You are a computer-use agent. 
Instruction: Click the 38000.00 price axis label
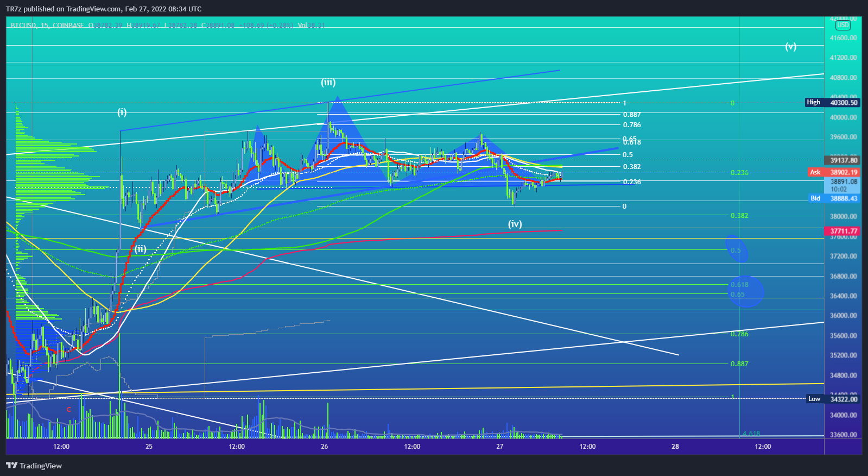point(844,216)
